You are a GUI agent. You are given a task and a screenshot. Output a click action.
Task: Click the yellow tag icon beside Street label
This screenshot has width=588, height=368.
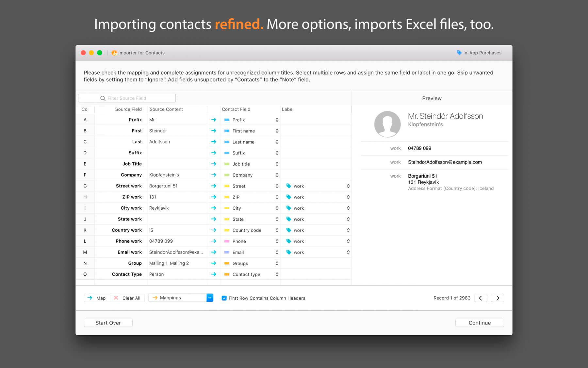[x=289, y=186]
